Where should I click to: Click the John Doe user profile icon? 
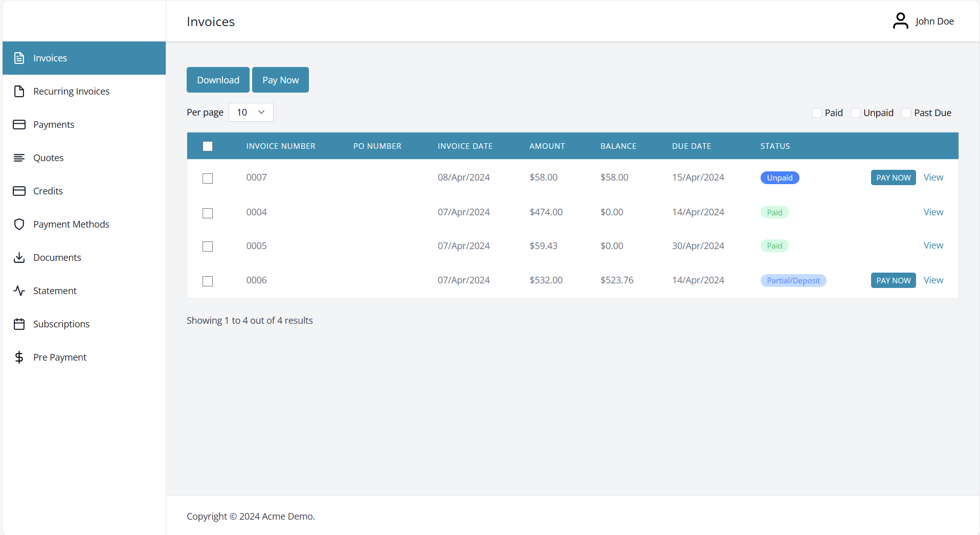point(901,21)
